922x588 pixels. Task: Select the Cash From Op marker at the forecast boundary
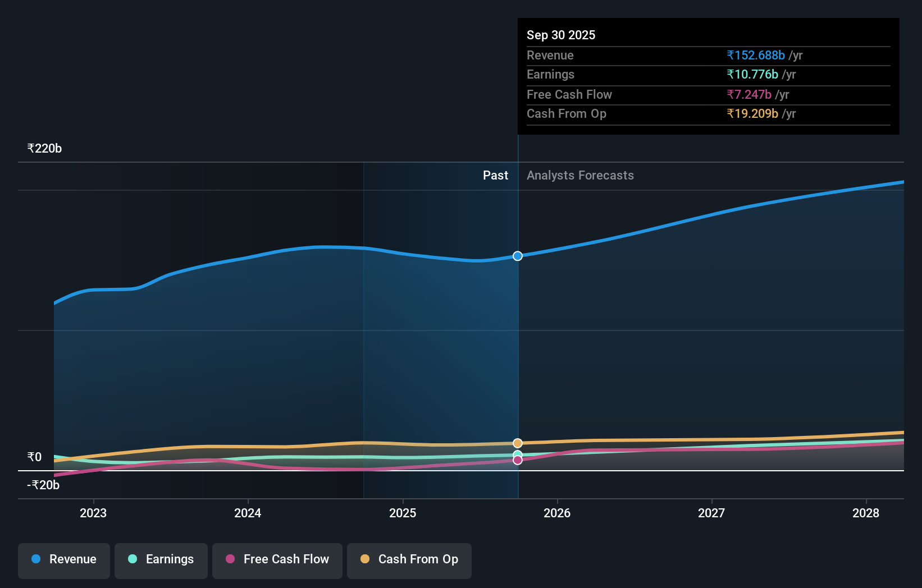click(517, 443)
